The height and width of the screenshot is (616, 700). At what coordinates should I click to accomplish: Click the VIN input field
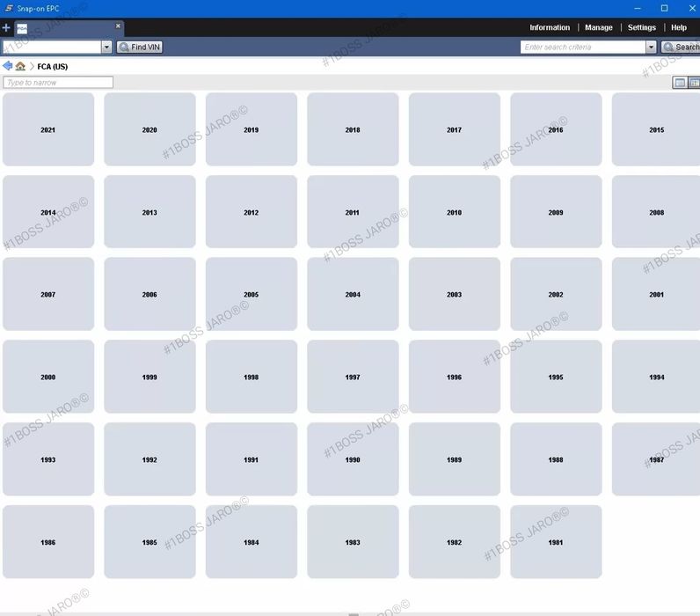52,47
